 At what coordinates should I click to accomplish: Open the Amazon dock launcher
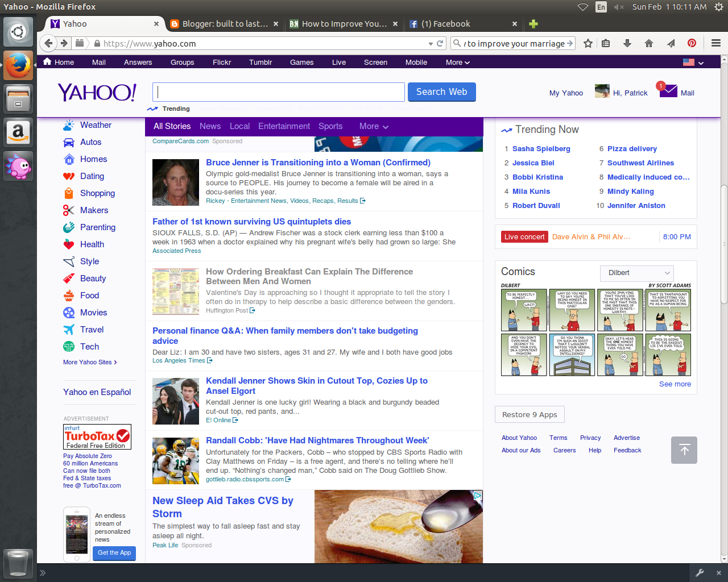click(x=18, y=132)
